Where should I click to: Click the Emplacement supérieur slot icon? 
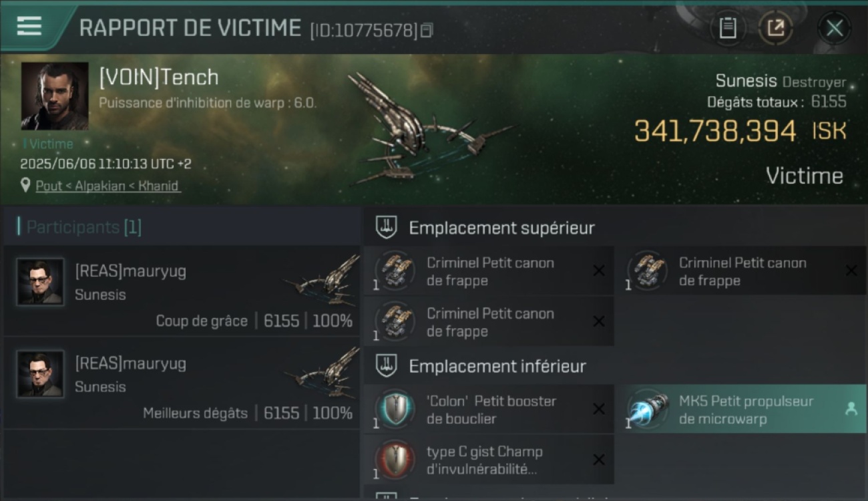coord(386,227)
